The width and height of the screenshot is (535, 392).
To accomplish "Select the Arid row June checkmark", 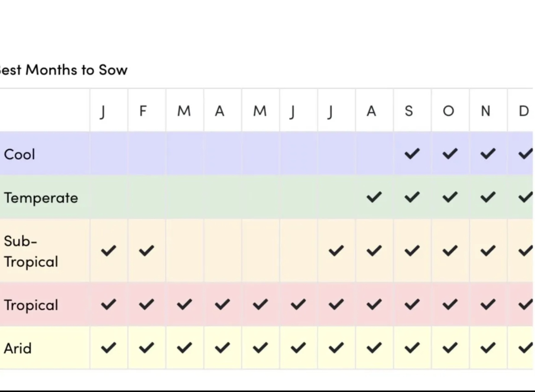I will coord(298,348).
